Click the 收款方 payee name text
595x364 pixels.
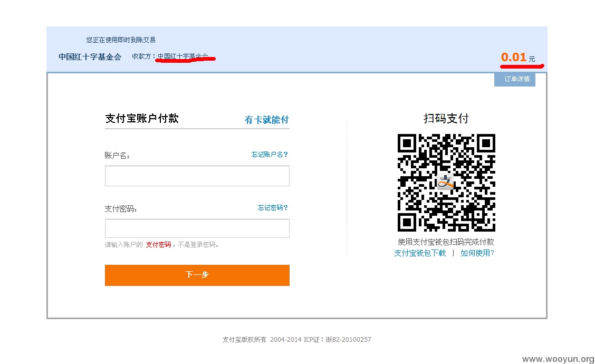[x=183, y=56]
